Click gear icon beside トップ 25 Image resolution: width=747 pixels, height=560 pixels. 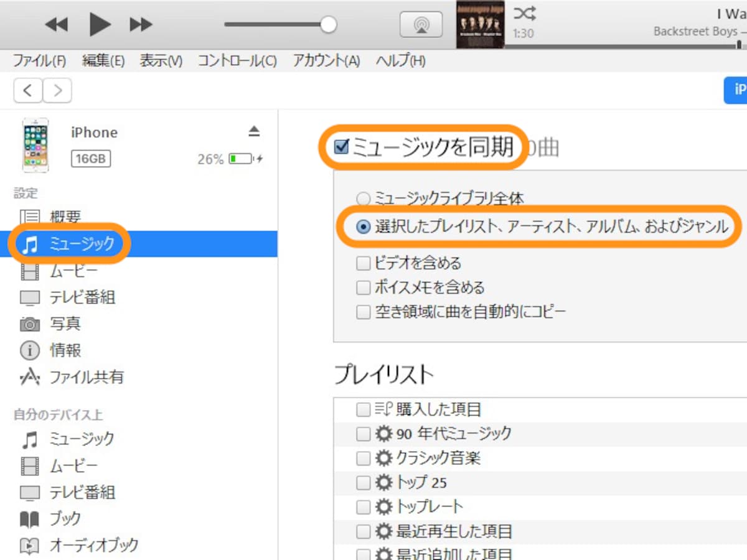[x=383, y=482]
